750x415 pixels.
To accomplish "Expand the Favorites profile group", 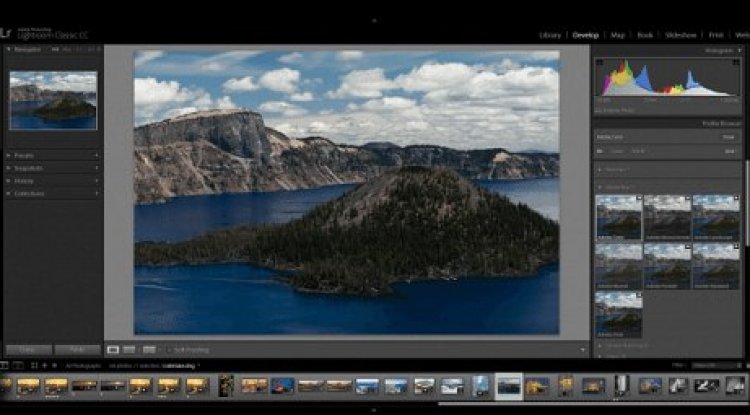I will 600,169.
